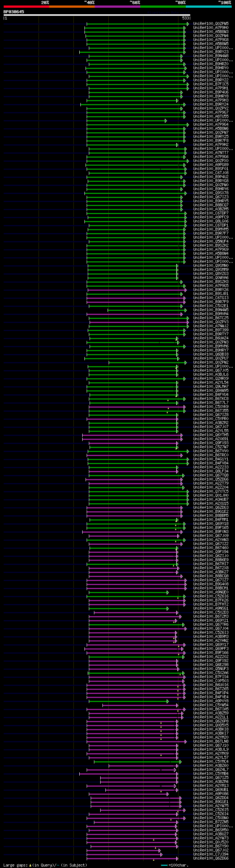Open hit UniRef100_B7FIC5
The width and height of the screenshot is (235, 868).
coord(211,84)
